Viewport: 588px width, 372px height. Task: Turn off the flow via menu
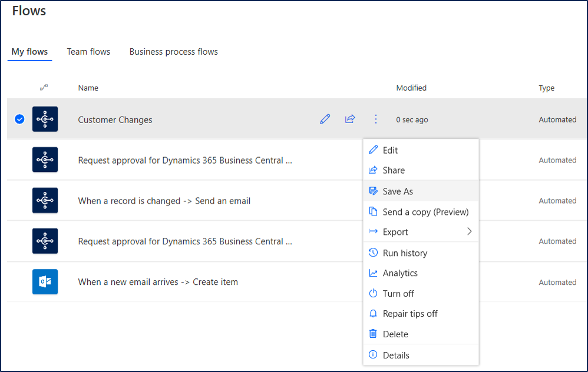[x=398, y=294]
